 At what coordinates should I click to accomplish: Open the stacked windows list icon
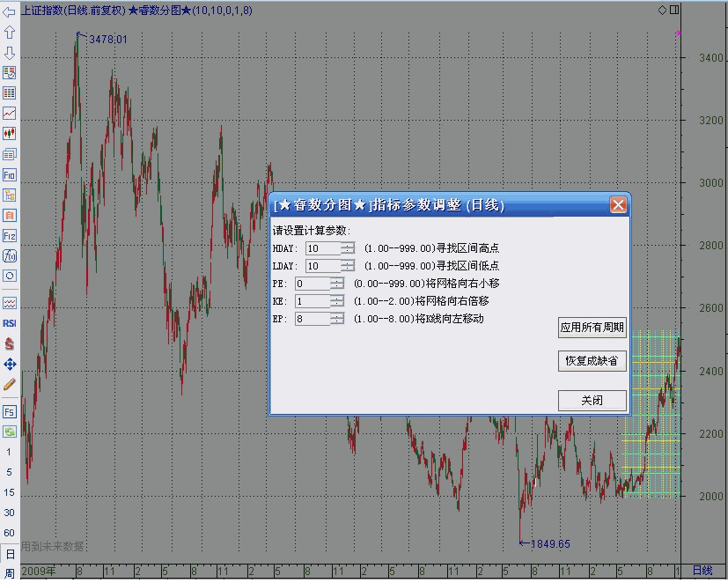click(x=10, y=154)
